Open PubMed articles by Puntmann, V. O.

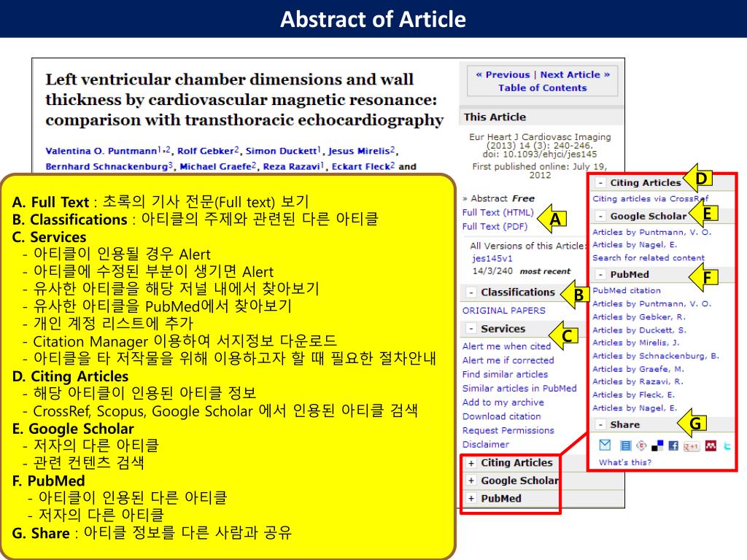(x=651, y=304)
